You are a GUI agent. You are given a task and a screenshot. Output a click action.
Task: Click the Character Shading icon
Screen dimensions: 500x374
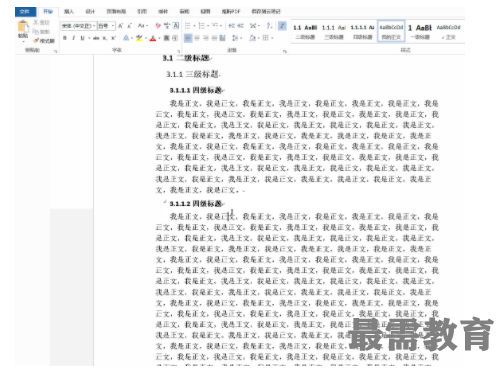tap(167, 38)
